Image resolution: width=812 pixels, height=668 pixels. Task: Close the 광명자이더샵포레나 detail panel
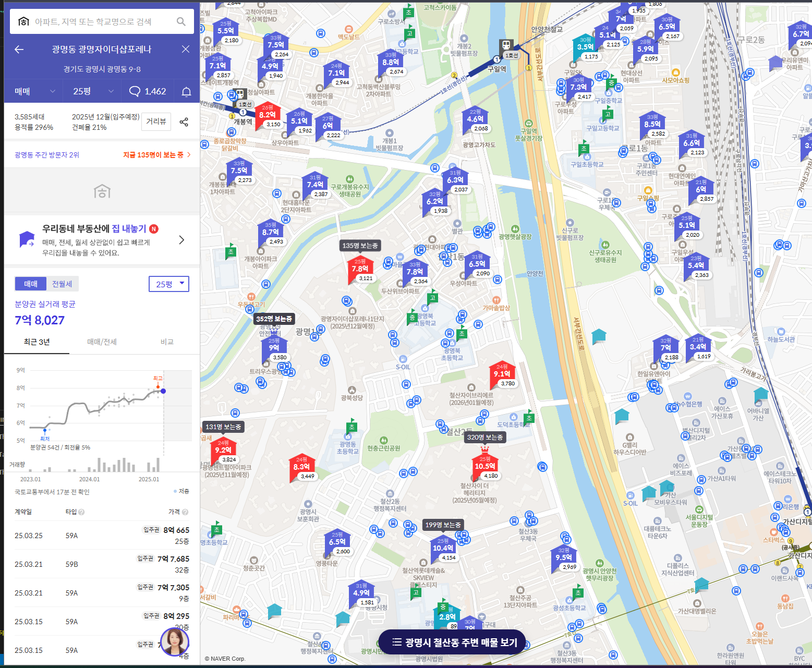pyautogui.click(x=186, y=49)
